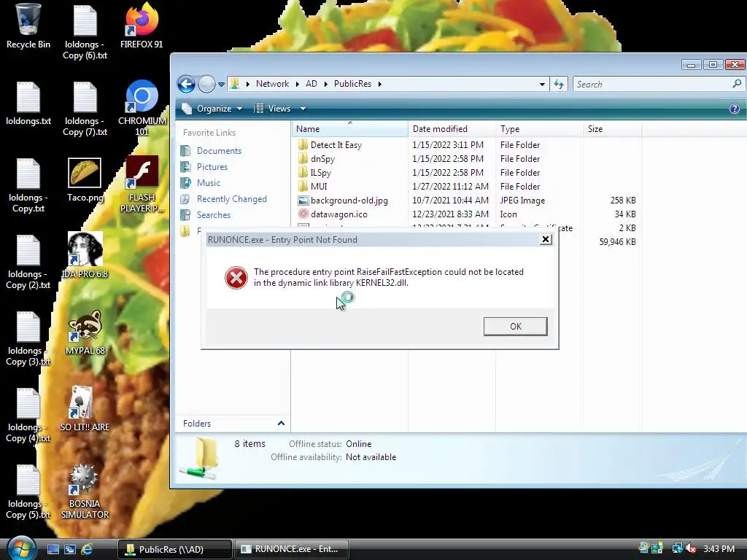Sort by the Name column header
Screen dimensions: 747x560
click(x=349, y=129)
